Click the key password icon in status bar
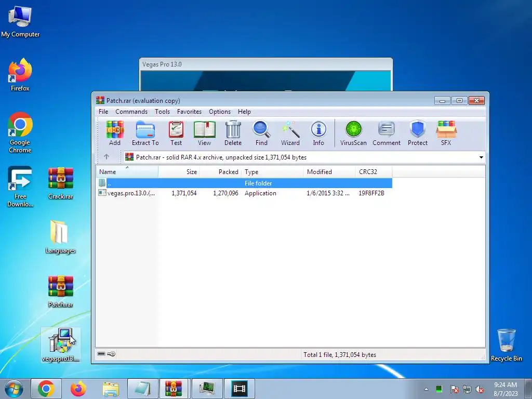This screenshot has width=532, height=399. coord(111,354)
